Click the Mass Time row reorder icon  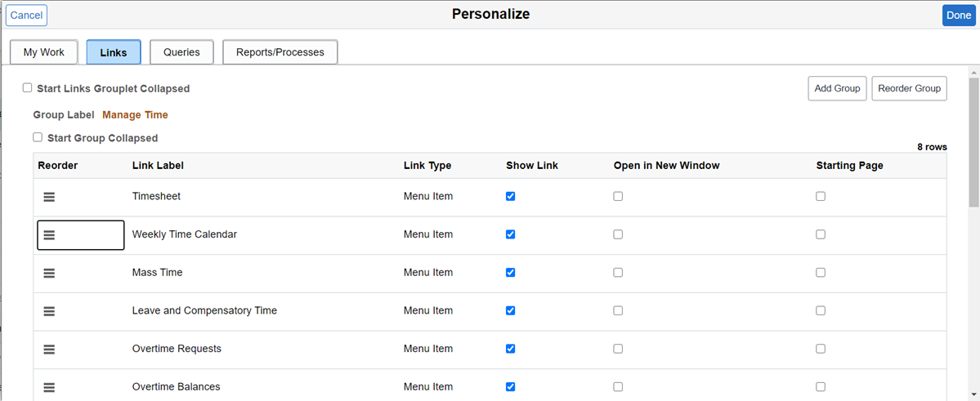coord(49,273)
